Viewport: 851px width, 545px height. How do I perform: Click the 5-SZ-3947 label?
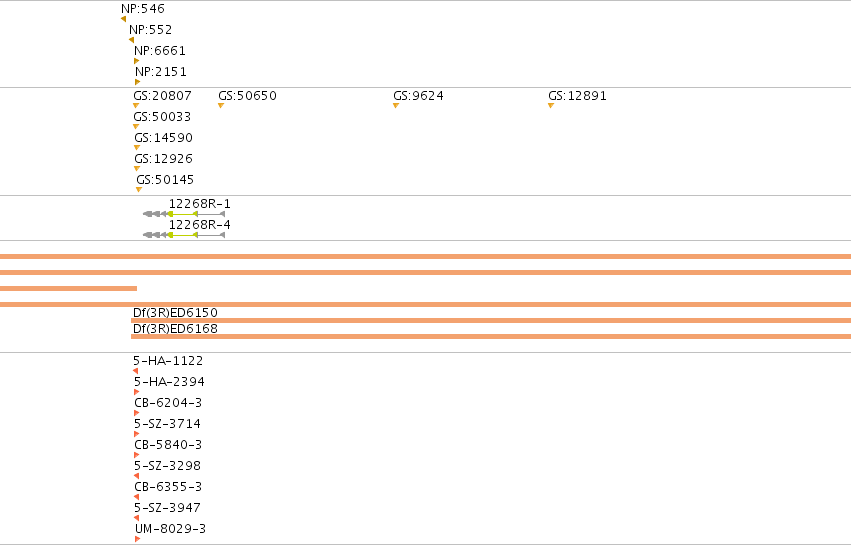(168, 508)
